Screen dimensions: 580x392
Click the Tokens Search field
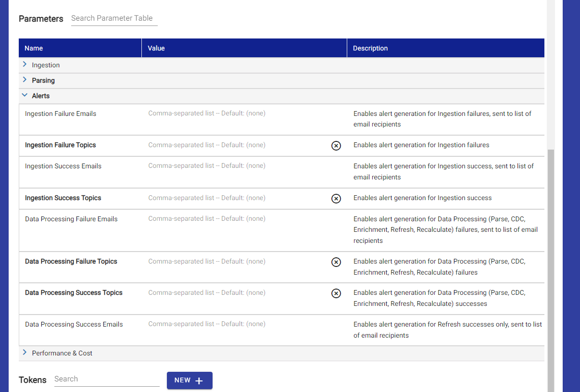(x=107, y=379)
